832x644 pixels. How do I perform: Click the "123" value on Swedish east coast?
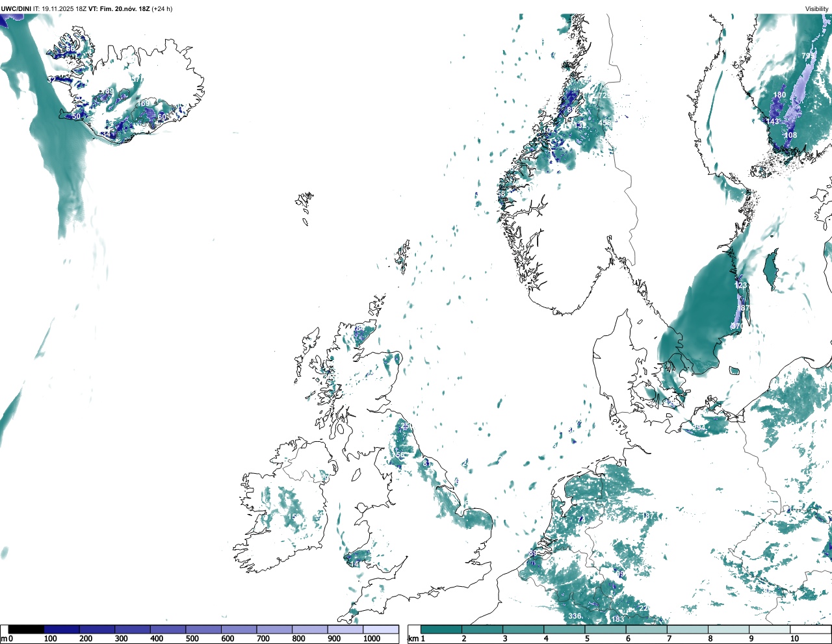(x=741, y=285)
